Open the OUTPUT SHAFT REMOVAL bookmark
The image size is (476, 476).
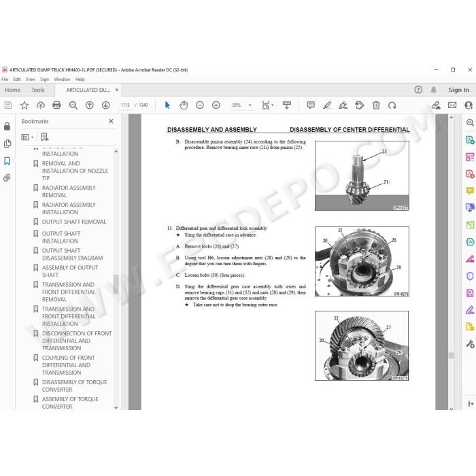(x=73, y=222)
